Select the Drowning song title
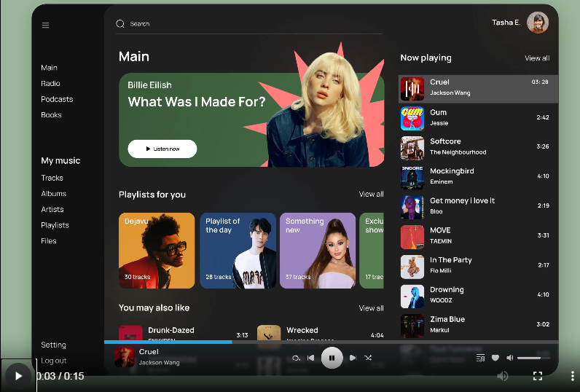 click(x=447, y=290)
